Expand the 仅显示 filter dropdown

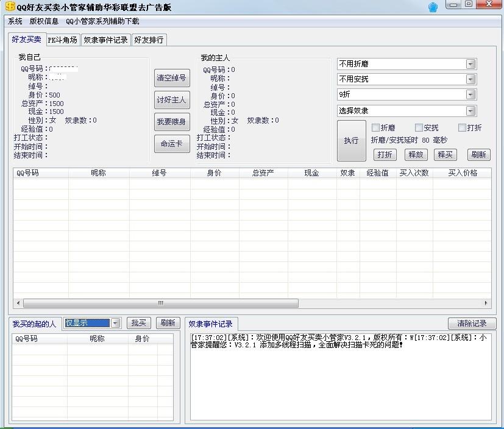pos(115,323)
